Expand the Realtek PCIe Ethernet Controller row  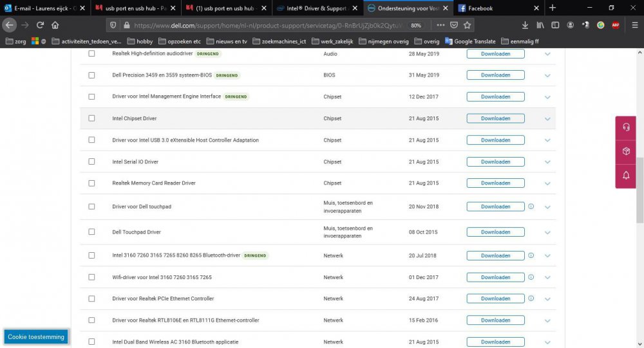(547, 298)
